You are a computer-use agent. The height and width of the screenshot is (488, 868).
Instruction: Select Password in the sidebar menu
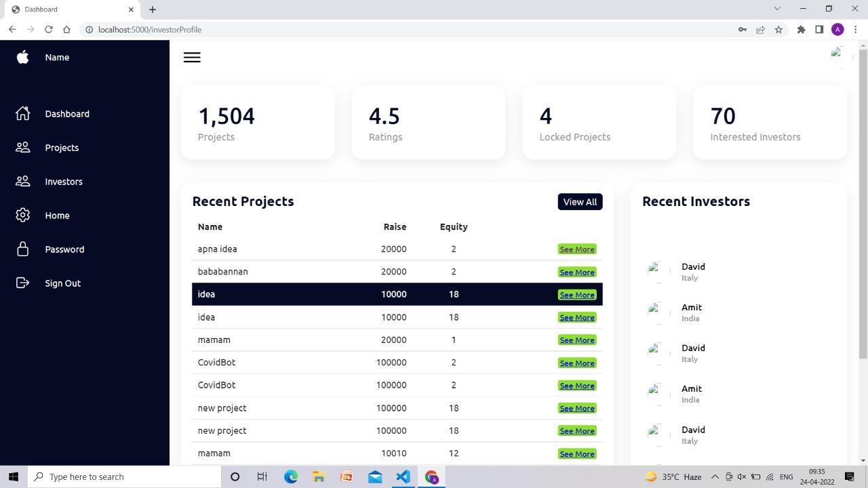click(64, 249)
